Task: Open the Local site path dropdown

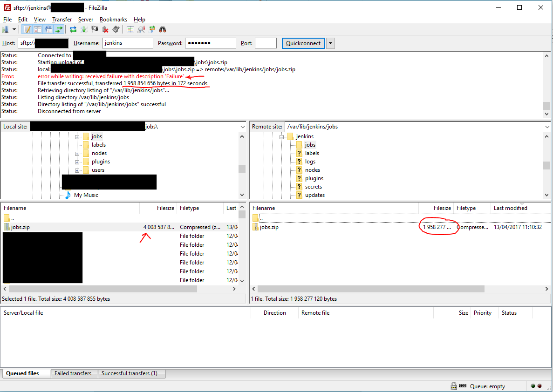Action: click(242, 127)
